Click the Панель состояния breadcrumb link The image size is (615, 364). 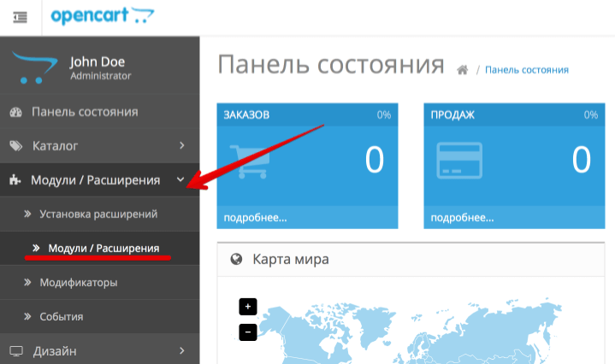pos(527,70)
